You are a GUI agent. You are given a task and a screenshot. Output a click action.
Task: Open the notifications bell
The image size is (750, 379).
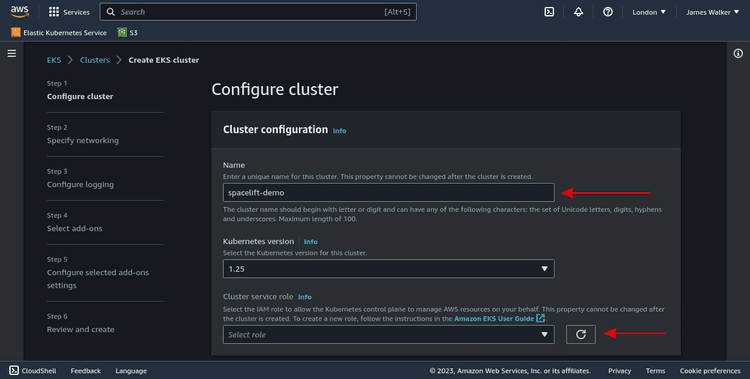click(x=578, y=12)
